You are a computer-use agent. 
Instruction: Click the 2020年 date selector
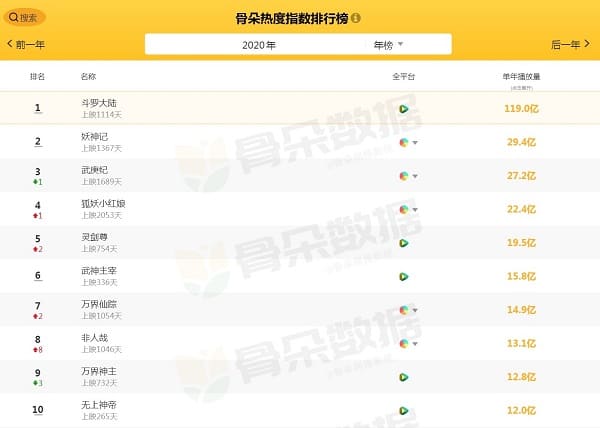coord(259,45)
